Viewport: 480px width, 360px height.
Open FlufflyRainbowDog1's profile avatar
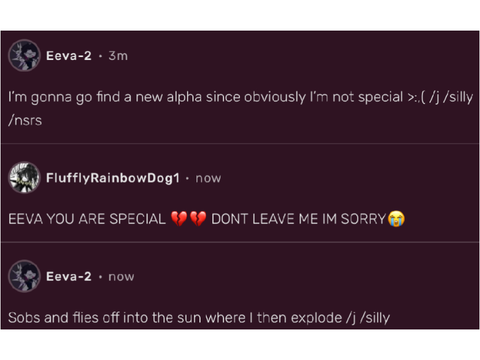pos(24,178)
